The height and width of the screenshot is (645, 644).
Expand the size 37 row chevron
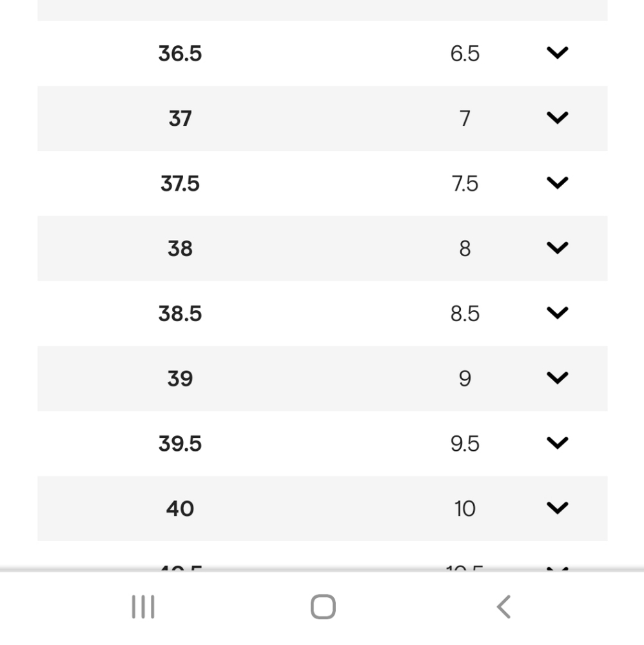(x=557, y=118)
